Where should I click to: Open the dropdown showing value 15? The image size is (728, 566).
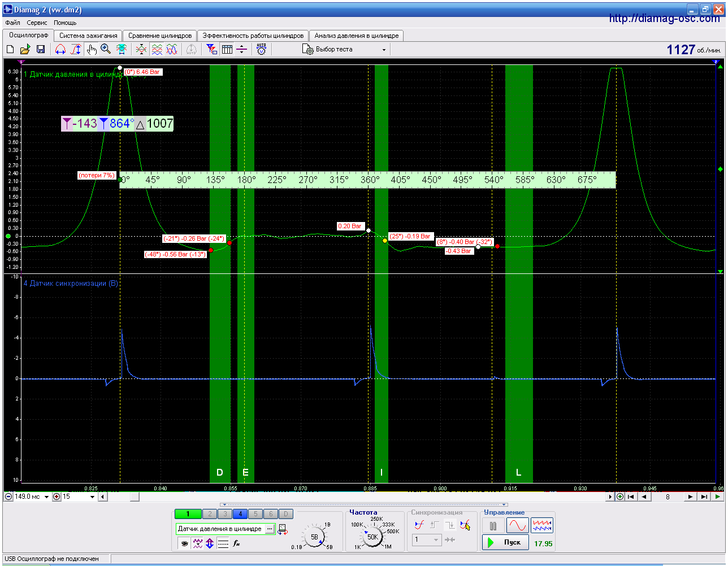[x=93, y=497]
